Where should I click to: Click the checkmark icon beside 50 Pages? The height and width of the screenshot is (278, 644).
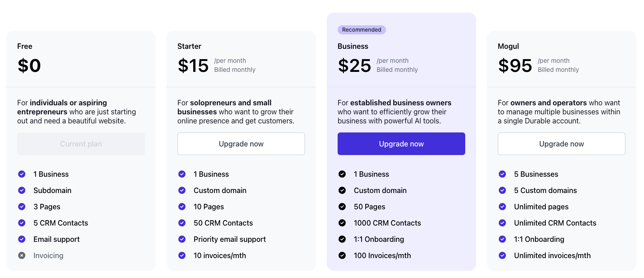tap(342, 207)
